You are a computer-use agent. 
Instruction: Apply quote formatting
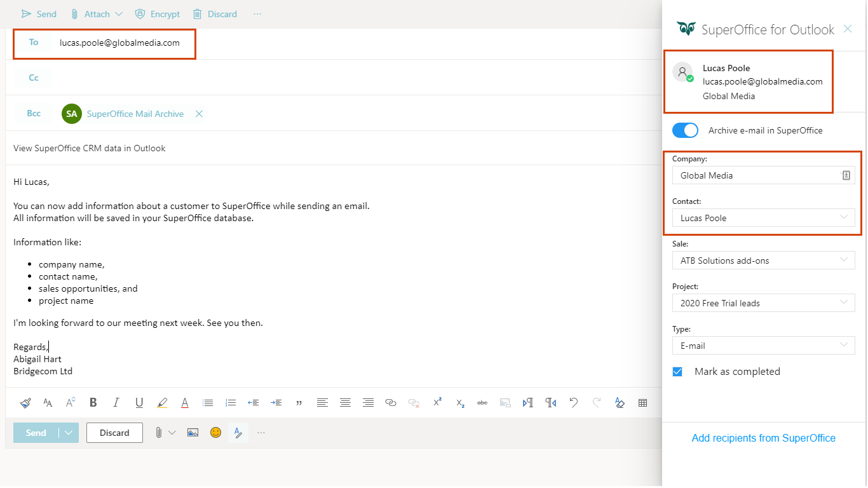point(299,403)
